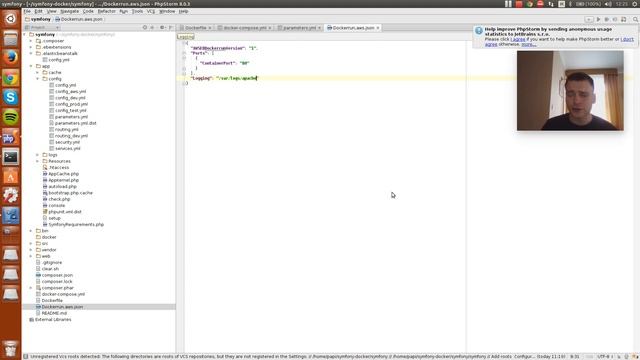Open the File menu
The height and width of the screenshot is (360, 640).
pyautogui.click(x=27, y=11)
